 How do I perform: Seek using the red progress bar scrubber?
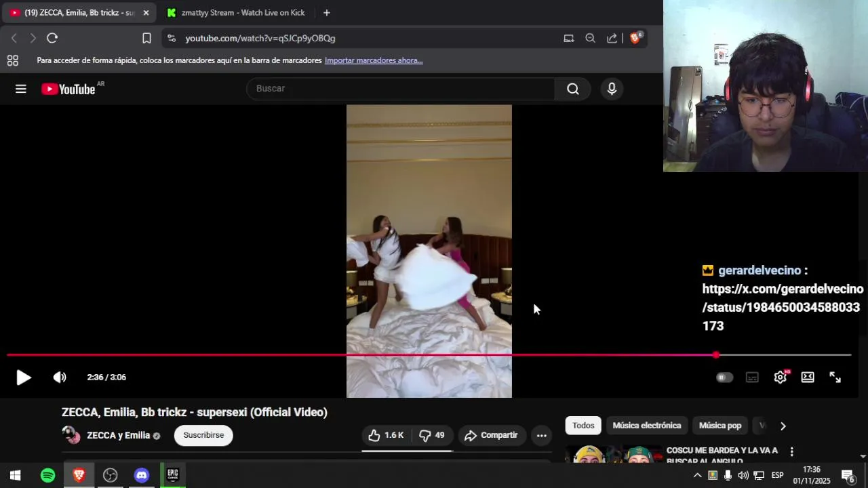point(716,354)
